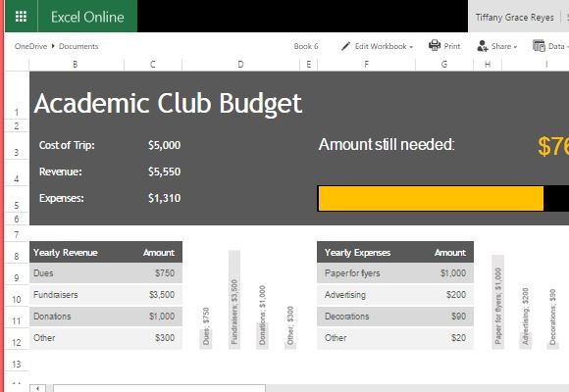Click the Academic Club Budget title

[x=168, y=103]
